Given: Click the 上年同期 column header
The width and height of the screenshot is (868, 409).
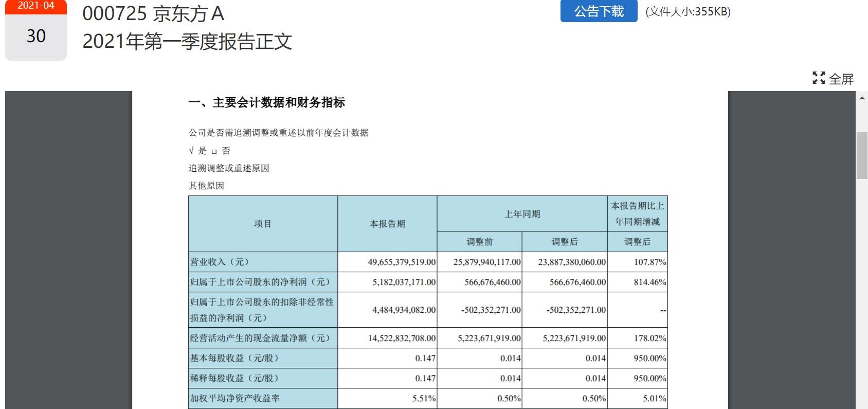Looking at the screenshot, I should pyautogui.click(x=522, y=214).
